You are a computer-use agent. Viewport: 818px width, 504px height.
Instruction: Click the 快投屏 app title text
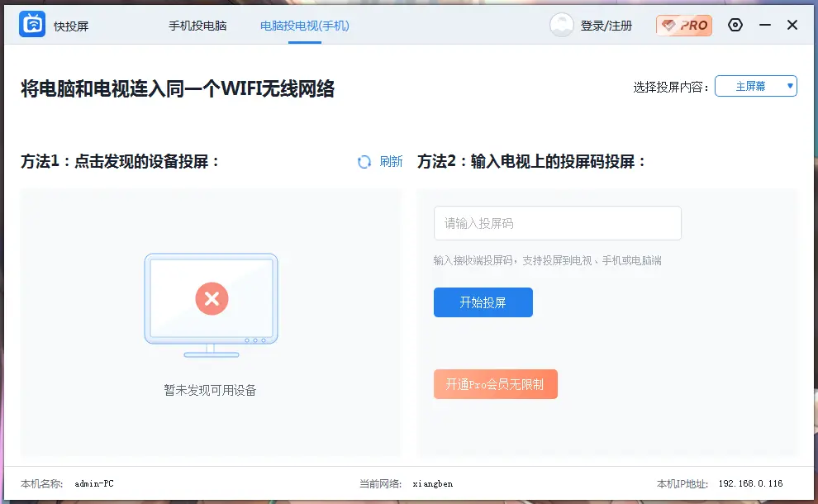click(71, 26)
